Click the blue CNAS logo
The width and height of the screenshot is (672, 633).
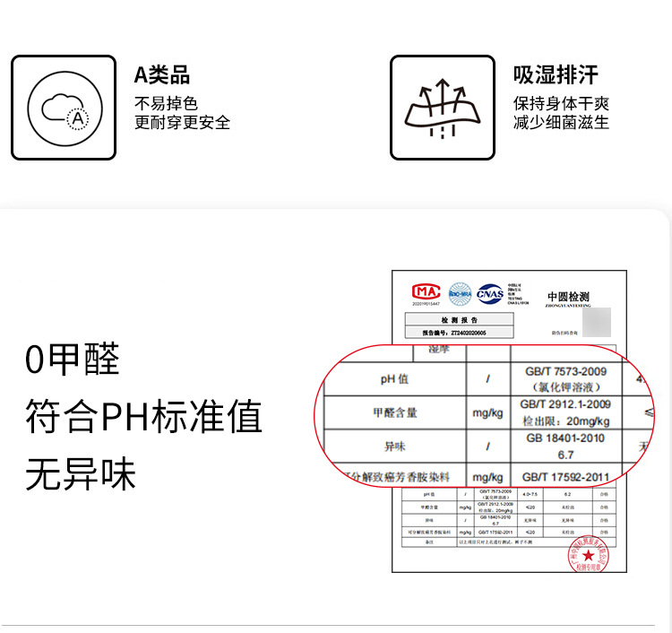[490, 294]
